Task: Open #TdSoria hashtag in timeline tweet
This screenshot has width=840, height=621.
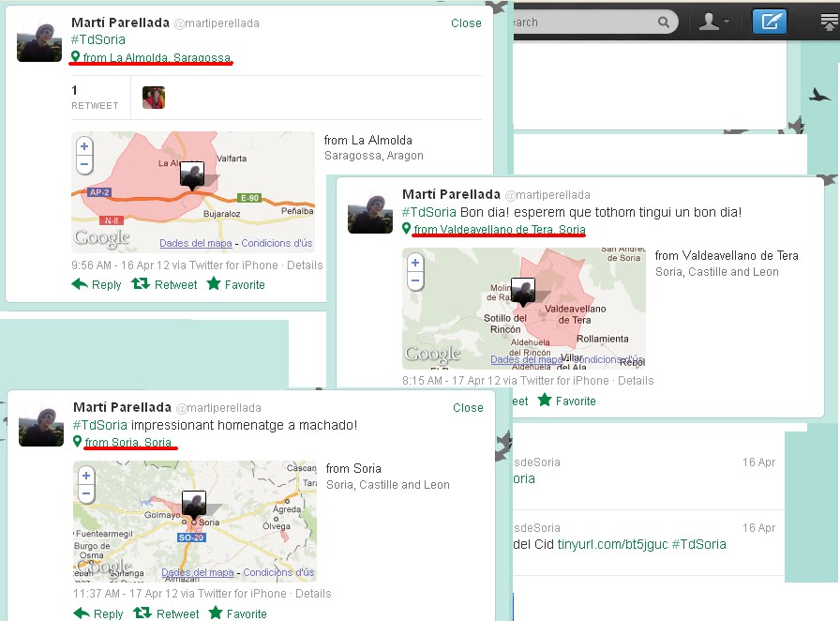Action: [699, 544]
